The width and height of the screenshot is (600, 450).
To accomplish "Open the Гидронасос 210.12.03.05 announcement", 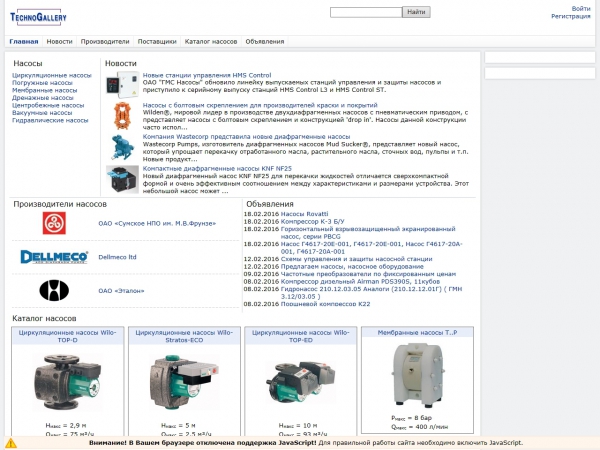I will (x=371, y=293).
